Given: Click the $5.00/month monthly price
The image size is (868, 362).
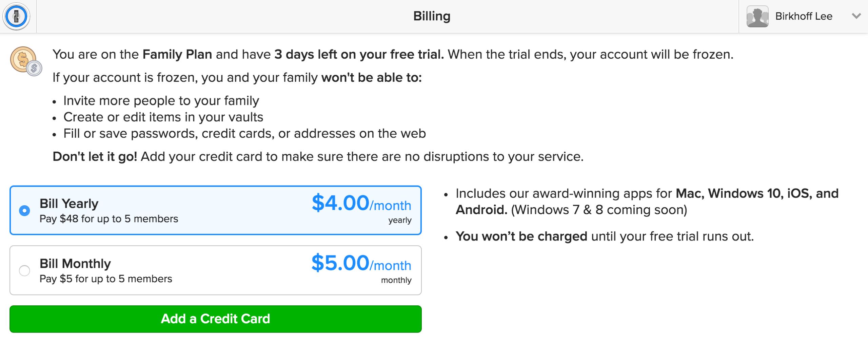Looking at the screenshot, I should (x=361, y=264).
